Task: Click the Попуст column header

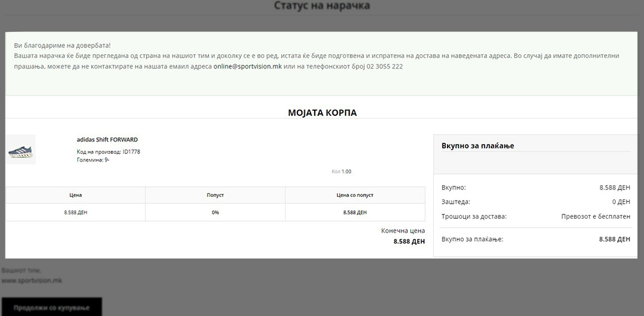Action: pos(215,195)
